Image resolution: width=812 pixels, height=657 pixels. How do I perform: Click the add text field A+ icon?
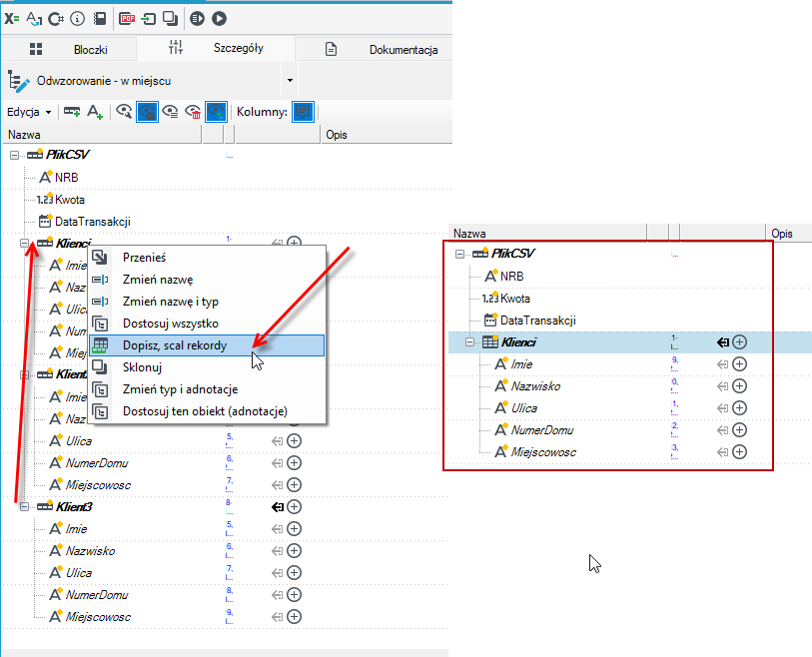click(x=95, y=112)
